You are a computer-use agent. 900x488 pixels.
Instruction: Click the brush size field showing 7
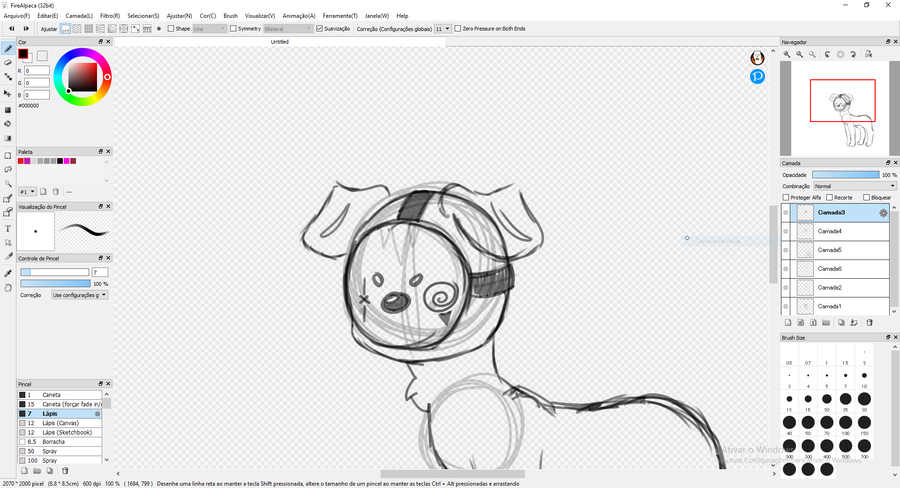[100, 272]
